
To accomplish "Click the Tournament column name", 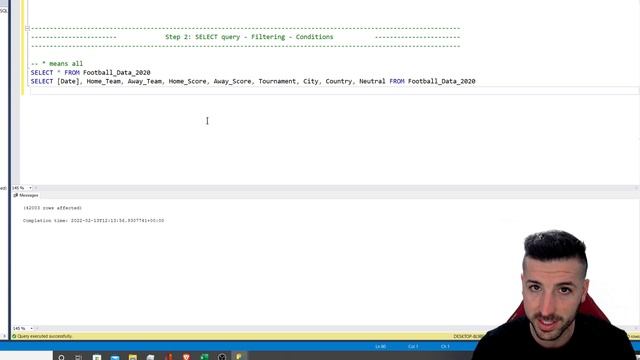I will click(277, 81).
